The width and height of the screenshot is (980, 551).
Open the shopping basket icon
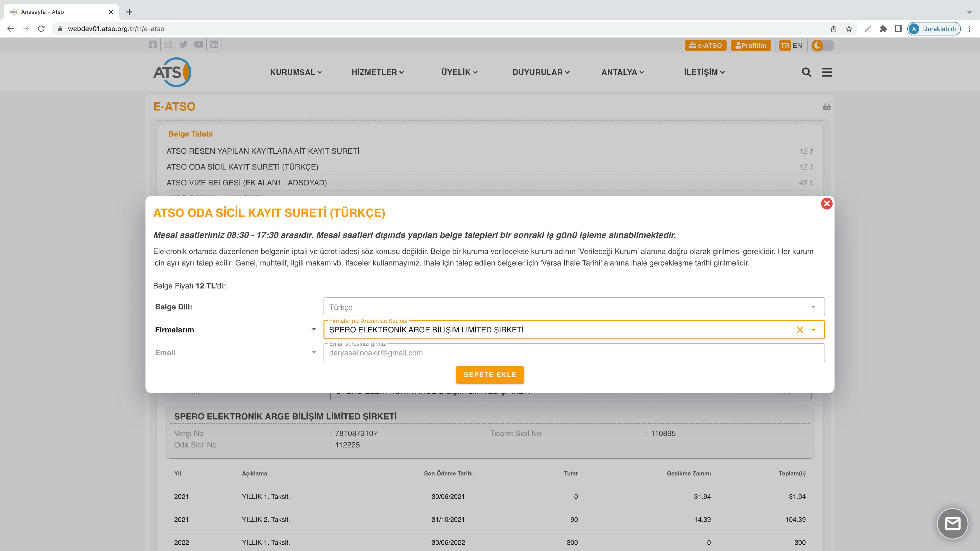point(827,107)
